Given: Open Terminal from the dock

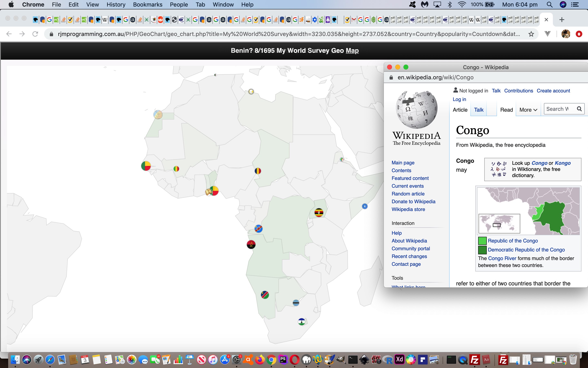Looking at the screenshot, I should pyautogui.click(x=353, y=359).
